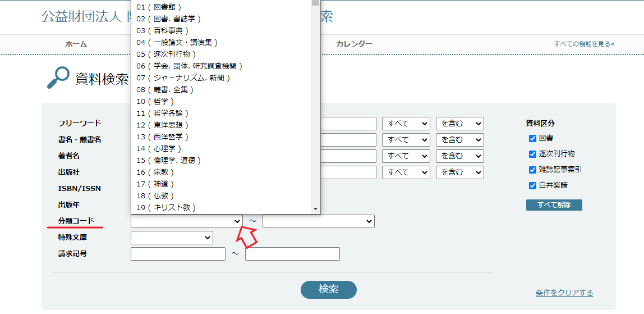Pick 07 (ジャーナリズム. 新聞) option
The image size is (644, 314).
coord(183,78)
